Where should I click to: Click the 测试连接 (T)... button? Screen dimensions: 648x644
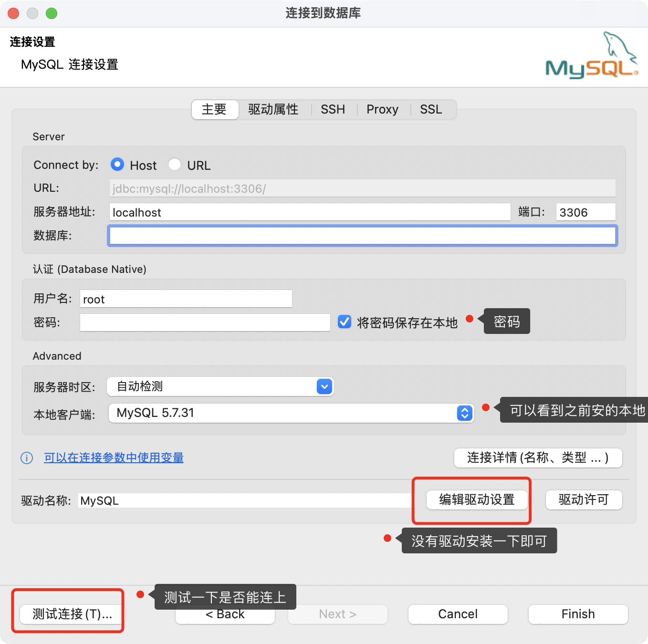[x=73, y=614]
